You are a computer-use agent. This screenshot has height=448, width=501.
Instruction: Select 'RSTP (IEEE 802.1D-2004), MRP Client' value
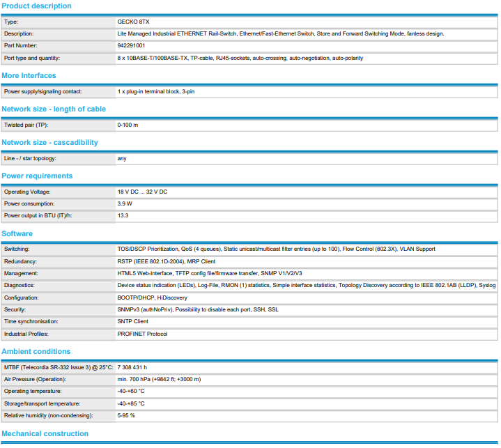pos(167,262)
